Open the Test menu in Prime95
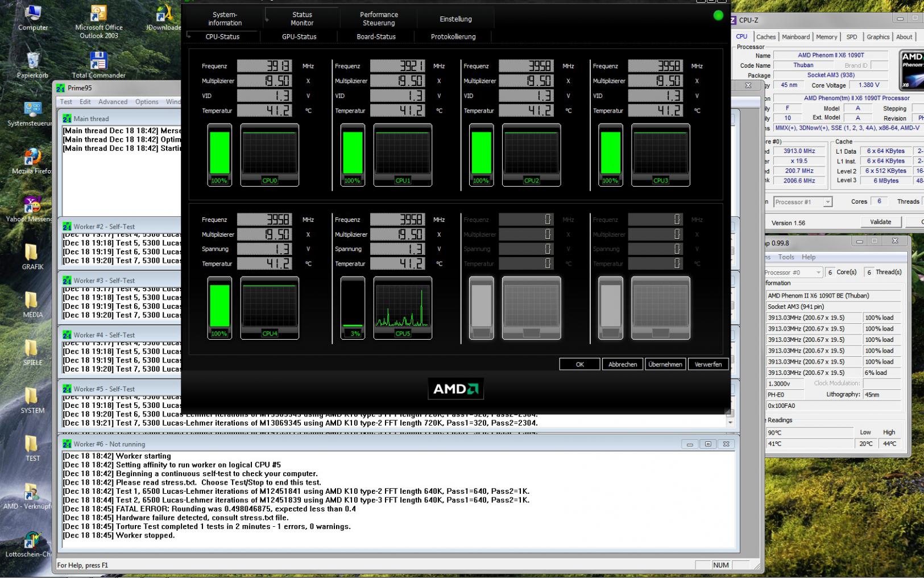The height and width of the screenshot is (578, 924). [x=66, y=102]
